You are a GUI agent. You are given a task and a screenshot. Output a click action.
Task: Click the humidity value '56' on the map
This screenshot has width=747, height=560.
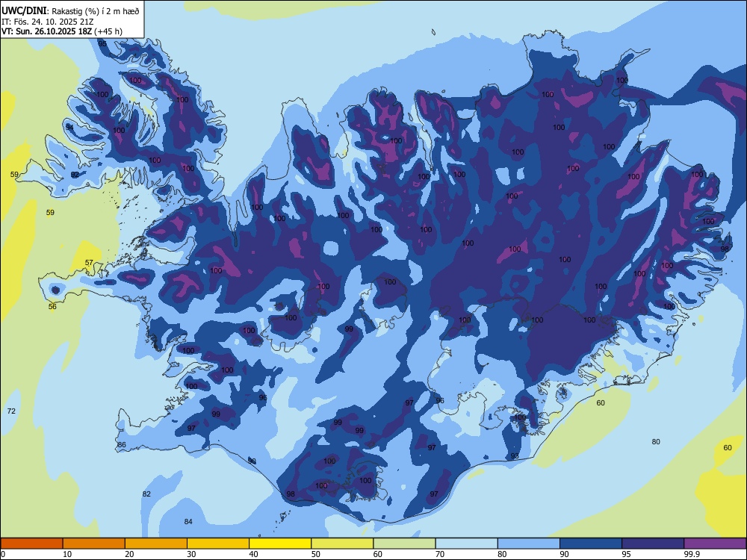click(x=52, y=306)
